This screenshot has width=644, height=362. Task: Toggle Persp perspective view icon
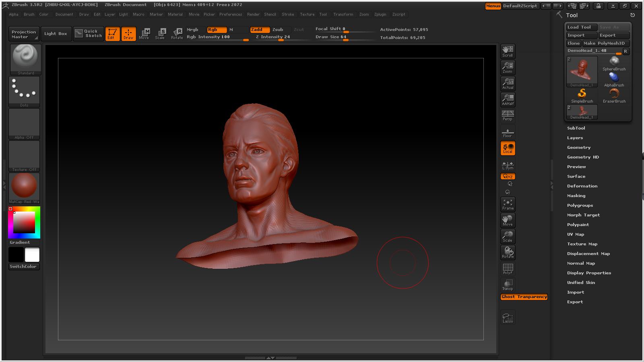[508, 116]
